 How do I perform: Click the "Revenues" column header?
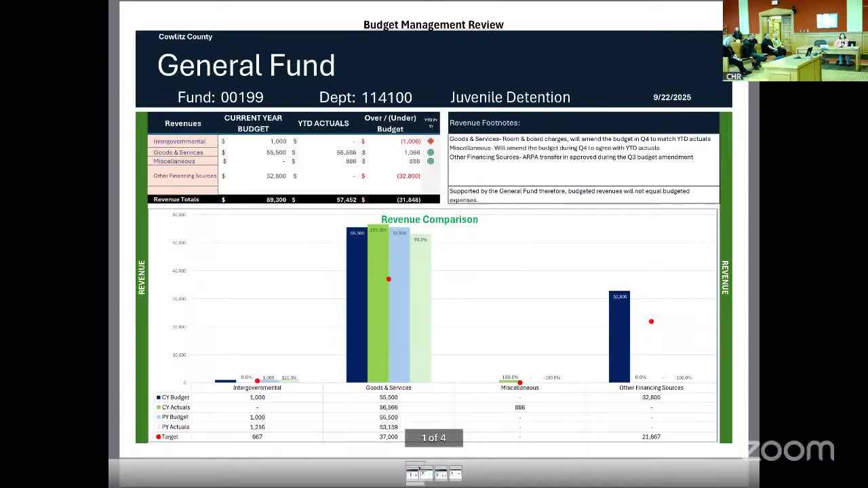coord(183,123)
